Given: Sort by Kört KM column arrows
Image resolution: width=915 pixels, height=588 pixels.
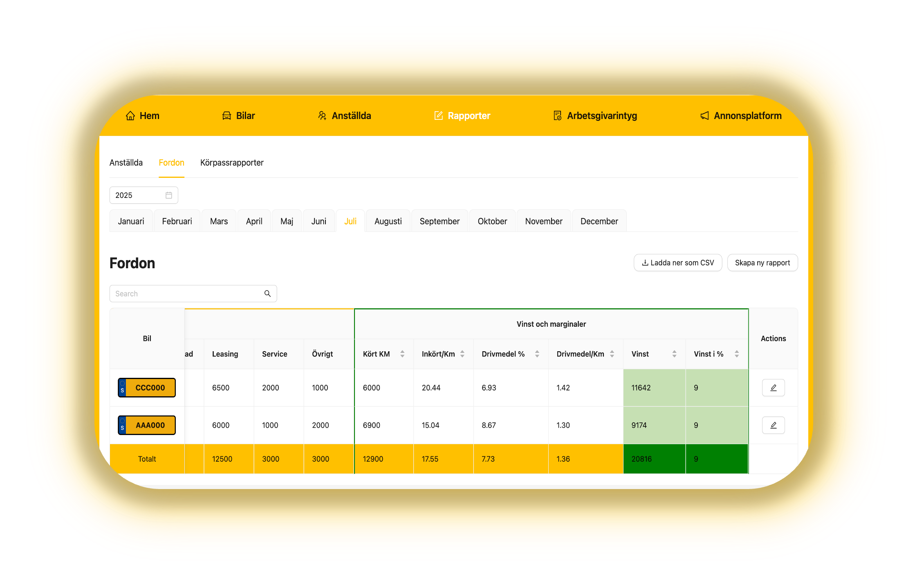Looking at the screenshot, I should click(402, 354).
